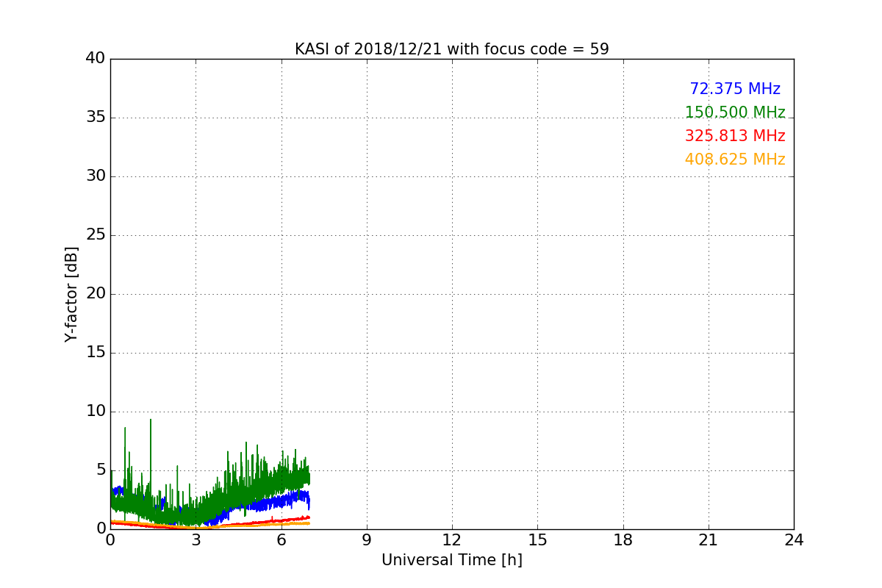Click the y-axis tick label 40

click(x=96, y=59)
